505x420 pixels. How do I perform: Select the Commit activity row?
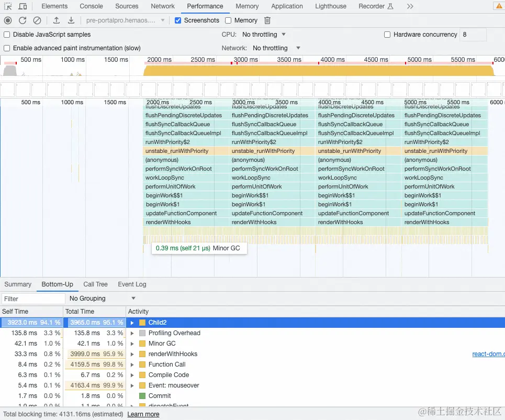(252, 396)
